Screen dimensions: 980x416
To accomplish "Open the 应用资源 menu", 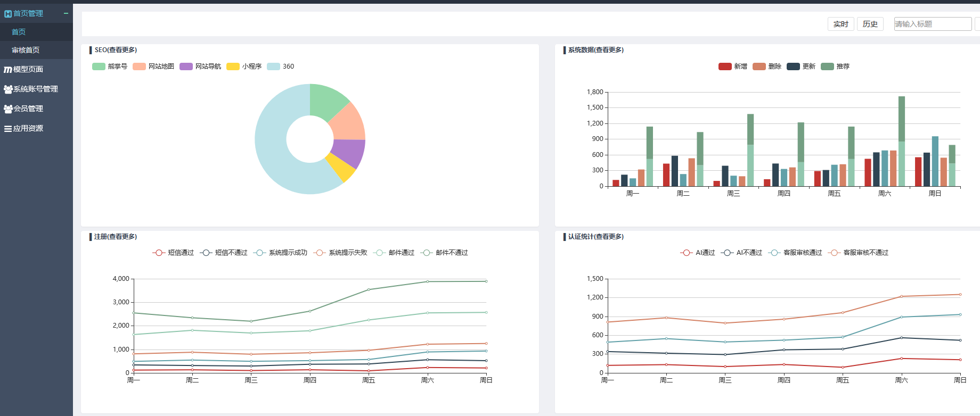I will pos(36,128).
